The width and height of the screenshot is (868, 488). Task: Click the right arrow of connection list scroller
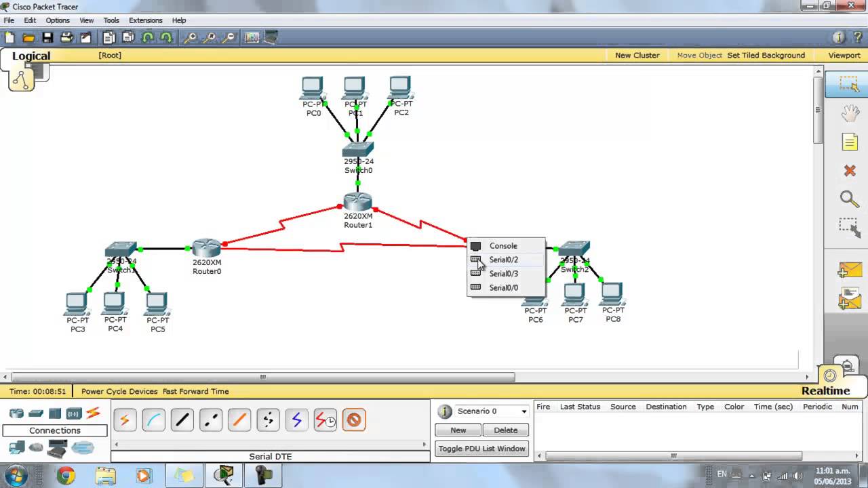coord(425,445)
